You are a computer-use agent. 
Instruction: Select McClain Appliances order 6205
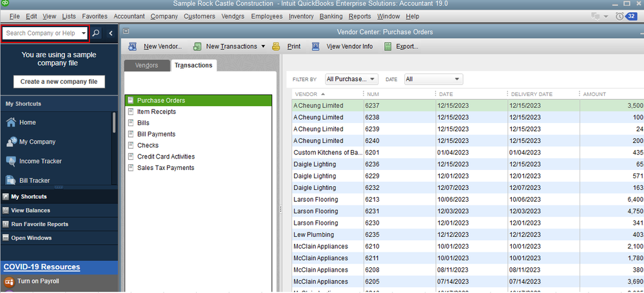(468, 281)
